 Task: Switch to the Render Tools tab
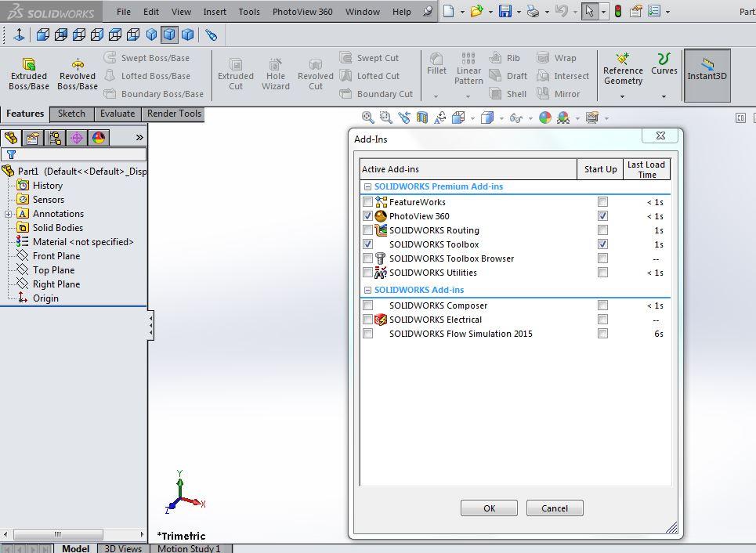coord(174,114)
